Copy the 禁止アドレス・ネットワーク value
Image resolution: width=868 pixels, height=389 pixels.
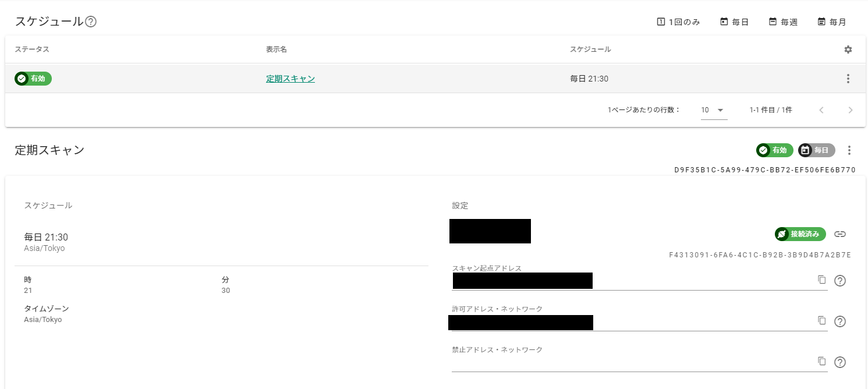point(822,361)
